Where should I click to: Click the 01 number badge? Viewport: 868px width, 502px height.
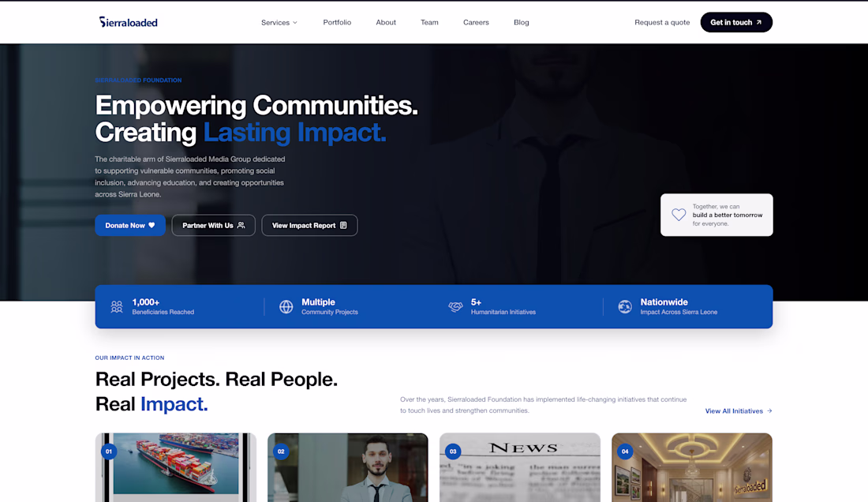pyautogui.click(x=109, y=451)
